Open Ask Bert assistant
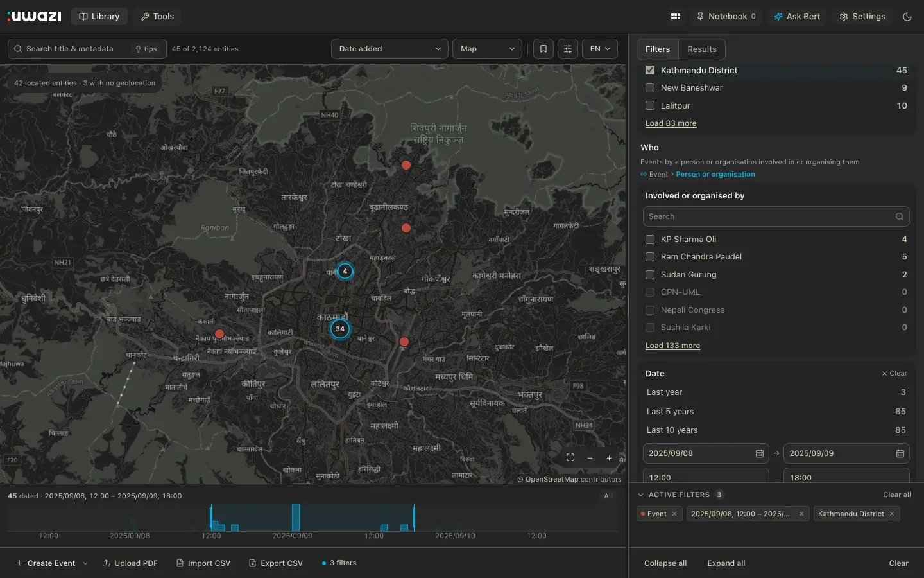This screenshot has width=924, height=578. click(x=797, y=17)
